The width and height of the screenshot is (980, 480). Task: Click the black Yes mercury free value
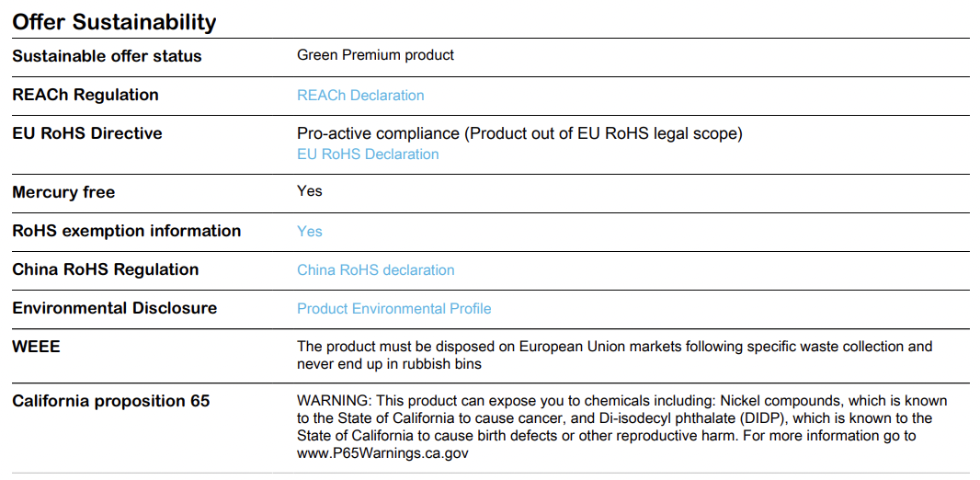click(310, 191)
